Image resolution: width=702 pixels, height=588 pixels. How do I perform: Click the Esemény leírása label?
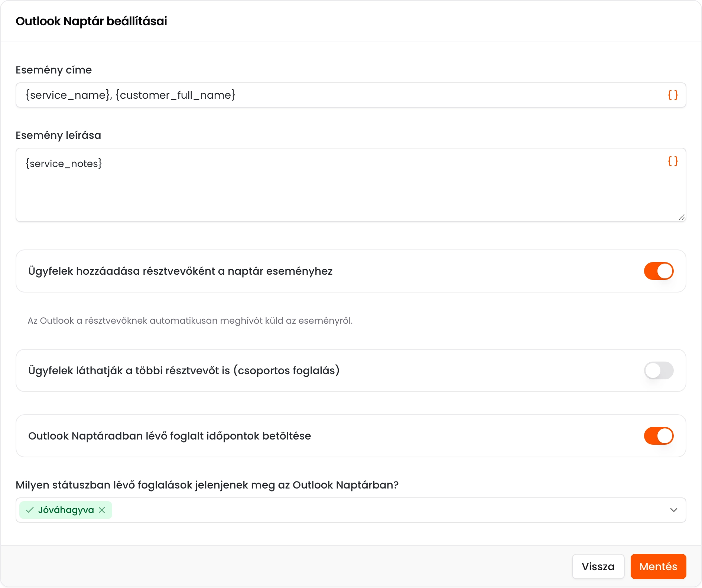58,135
